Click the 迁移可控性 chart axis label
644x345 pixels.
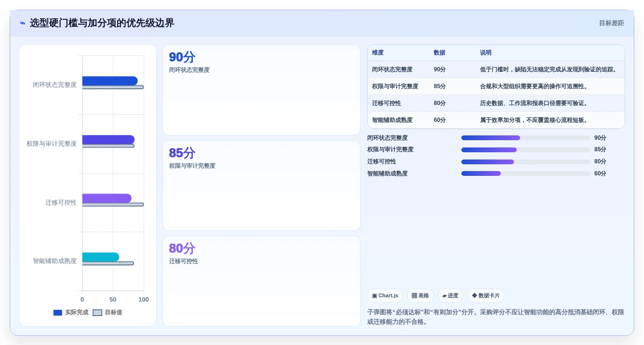[61, 202]
